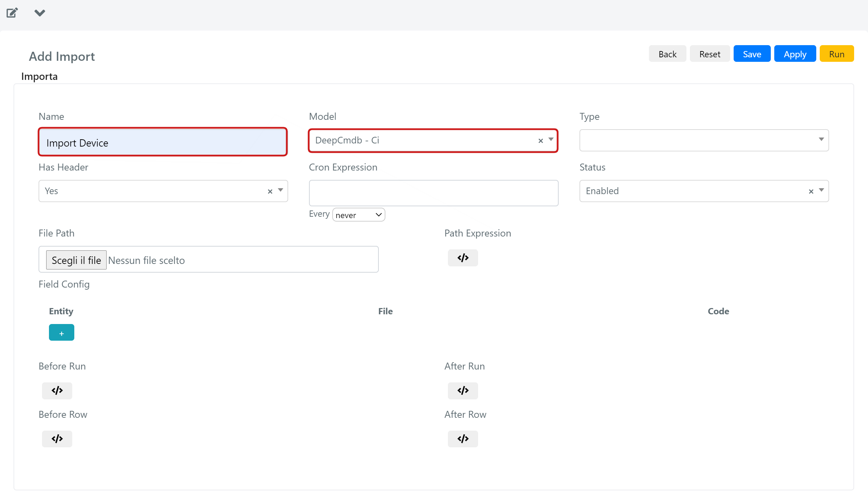Click the Has Header label

[x=64, y=167]
